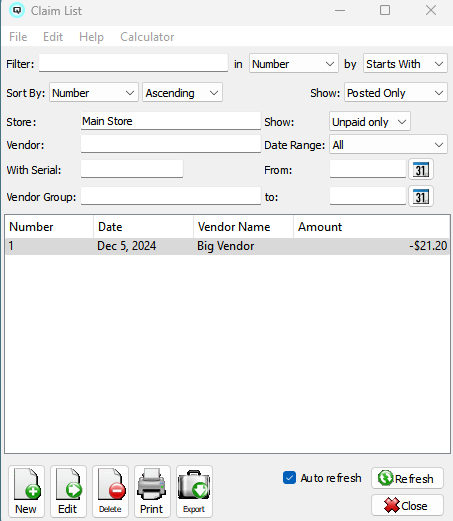
Task: Open the Date Range dropdown
Action: coord(388,145)
